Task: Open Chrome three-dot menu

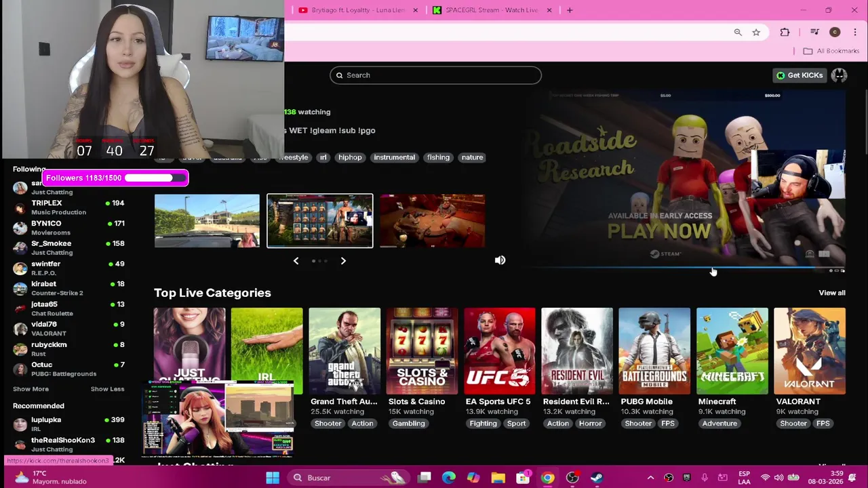Action: (855, 32)
